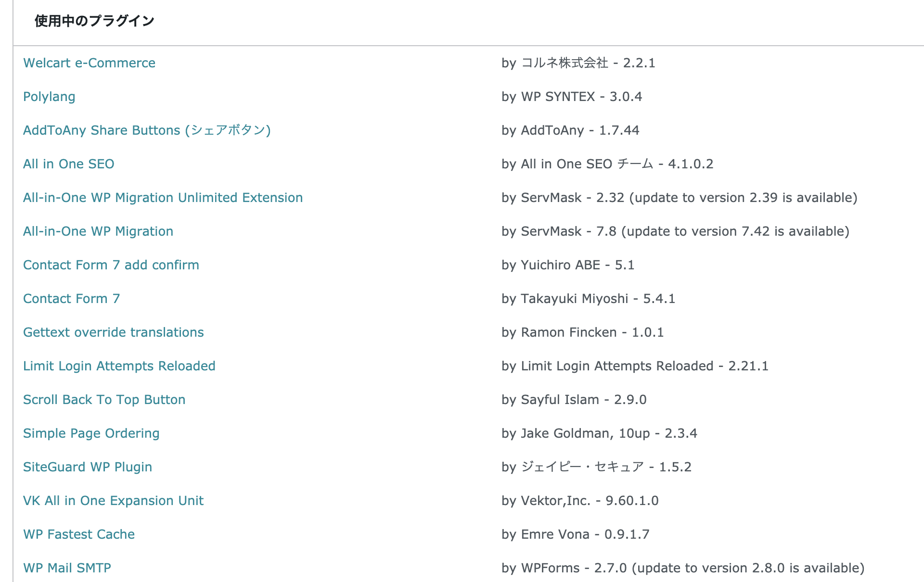Click text 'by コルネ株式会社 - 2.2.1'
Image resolution: width=924 pixels, height=582 pixels.
pos(578,63)
